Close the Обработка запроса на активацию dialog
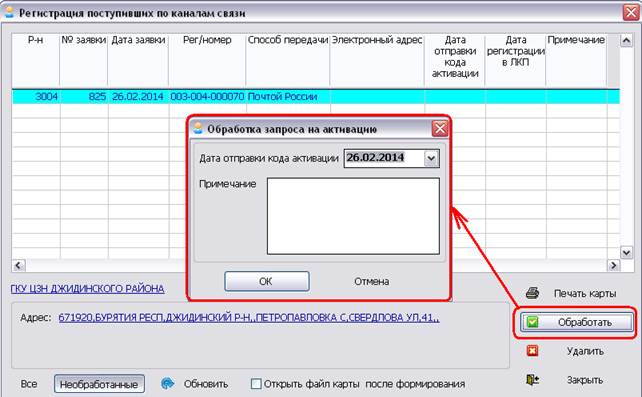 point(440,129)
